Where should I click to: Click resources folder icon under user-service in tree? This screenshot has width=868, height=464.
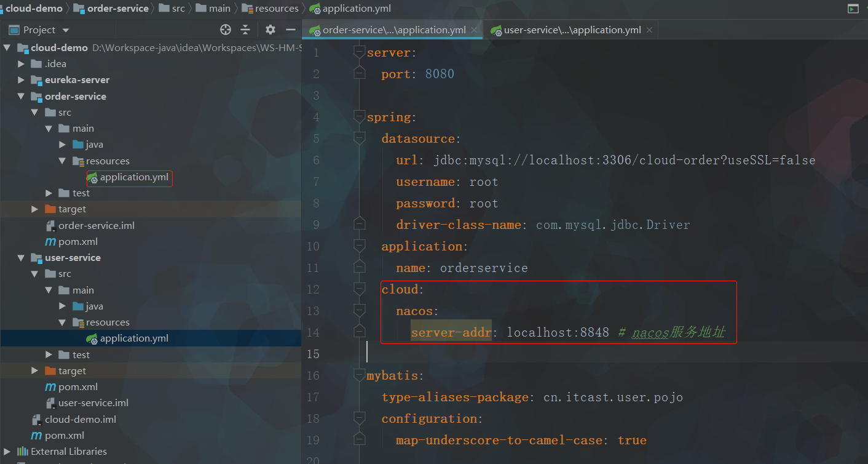pyautogui.click(x=77, y=322)
